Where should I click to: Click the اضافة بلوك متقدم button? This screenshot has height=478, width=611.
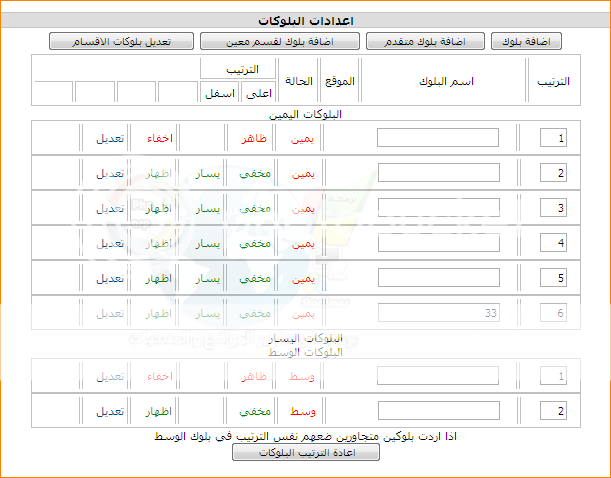(x=425, y=41)
